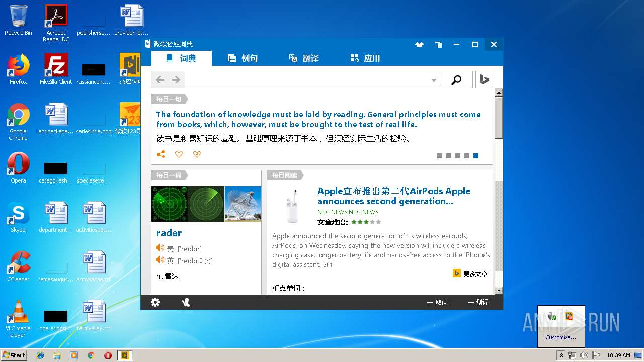
Task: Click the scrollbar up arrow
Action: pos(499,93)
